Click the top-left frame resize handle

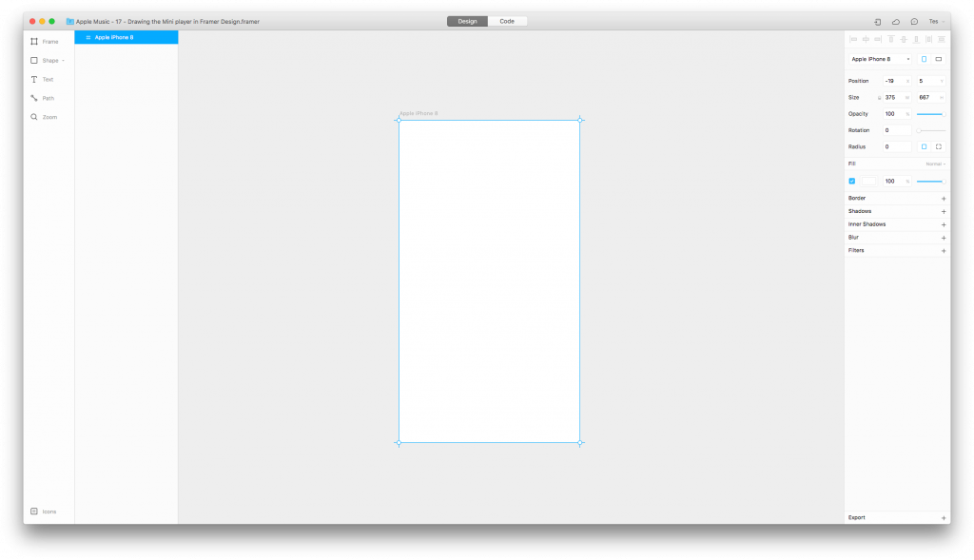pos(399,120)
